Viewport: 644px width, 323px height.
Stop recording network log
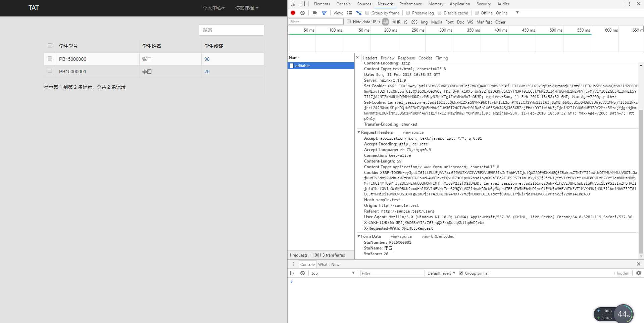coord(293,13)
